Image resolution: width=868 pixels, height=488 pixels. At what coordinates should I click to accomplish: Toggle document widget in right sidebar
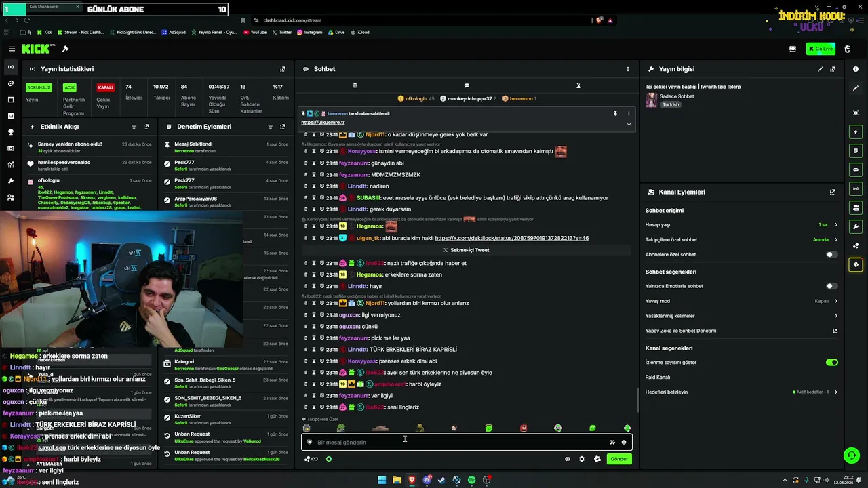pos(856,151)
